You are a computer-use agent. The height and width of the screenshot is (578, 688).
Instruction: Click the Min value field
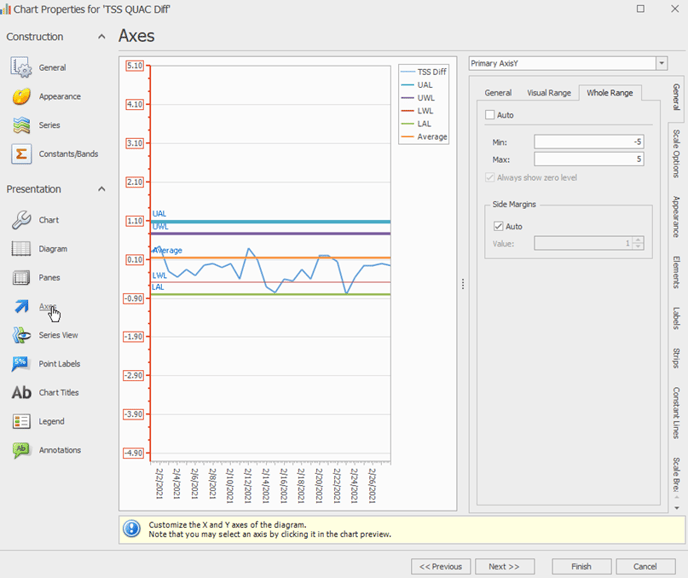coord(589,142)
